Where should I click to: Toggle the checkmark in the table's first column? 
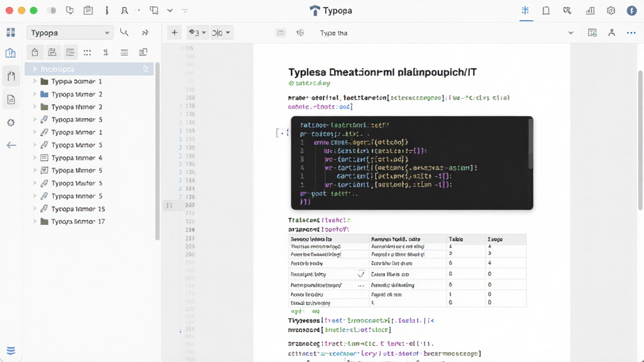click(361, 274)
